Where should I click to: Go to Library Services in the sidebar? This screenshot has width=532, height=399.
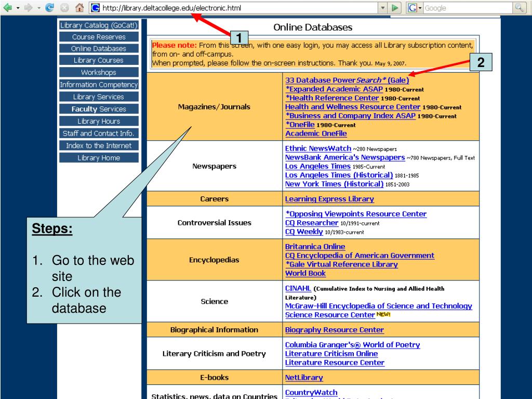click(x=99, y=97)
